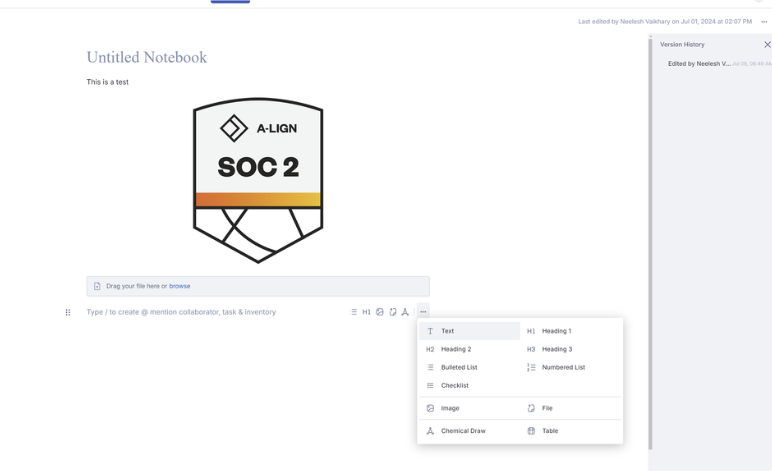Open the page options ellipsis at top right
The image size is (772, 471).
tap(764, 22)
